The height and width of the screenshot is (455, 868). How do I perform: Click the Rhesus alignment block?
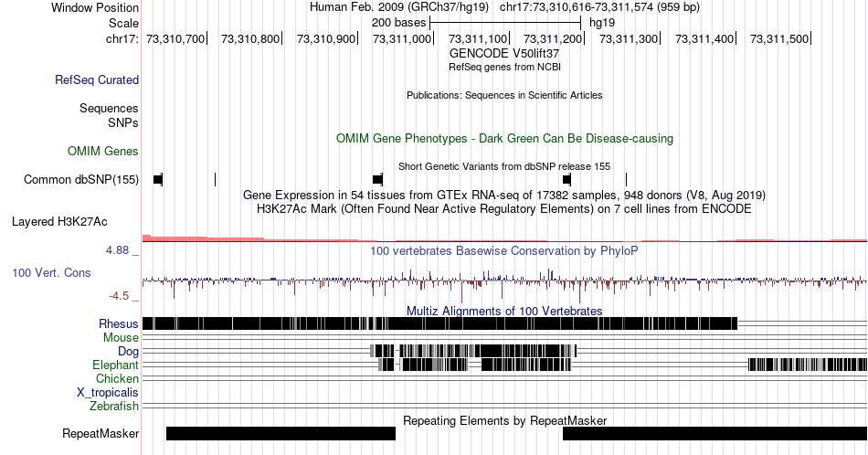(x=440, y=323)
